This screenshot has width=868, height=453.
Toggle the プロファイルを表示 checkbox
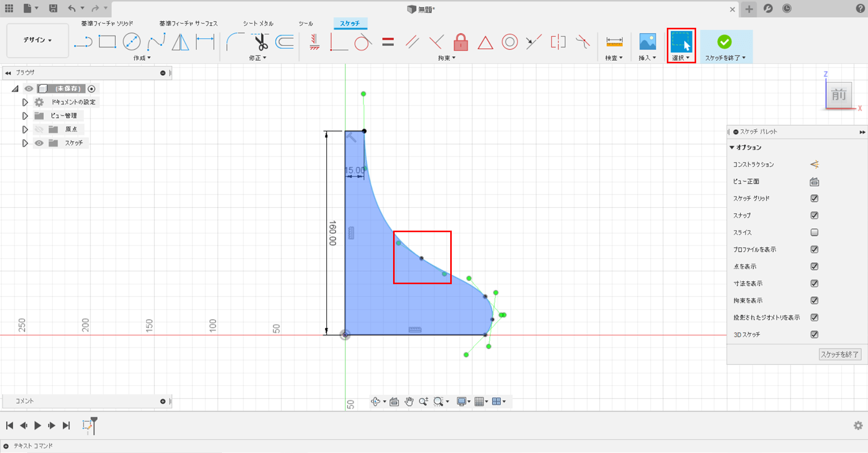tap(814, 249)
